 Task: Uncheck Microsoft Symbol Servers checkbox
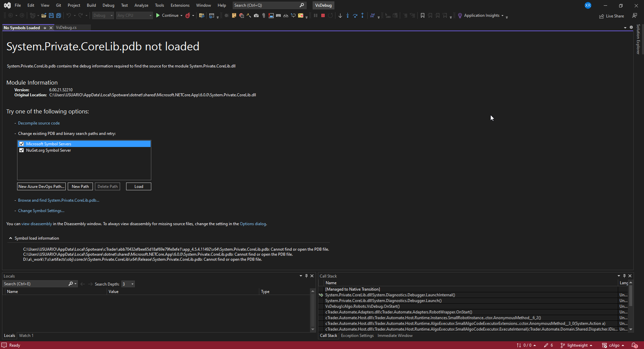(x=21, y=144)
